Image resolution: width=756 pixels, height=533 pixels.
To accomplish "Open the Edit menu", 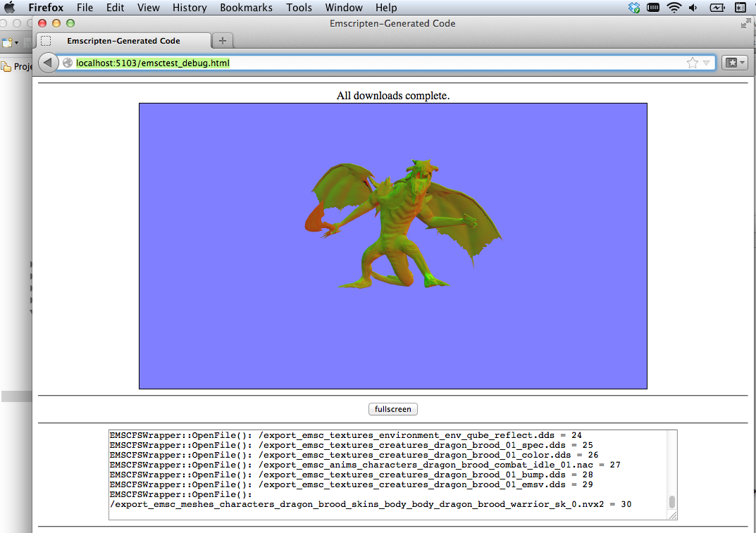I will 116,8.
